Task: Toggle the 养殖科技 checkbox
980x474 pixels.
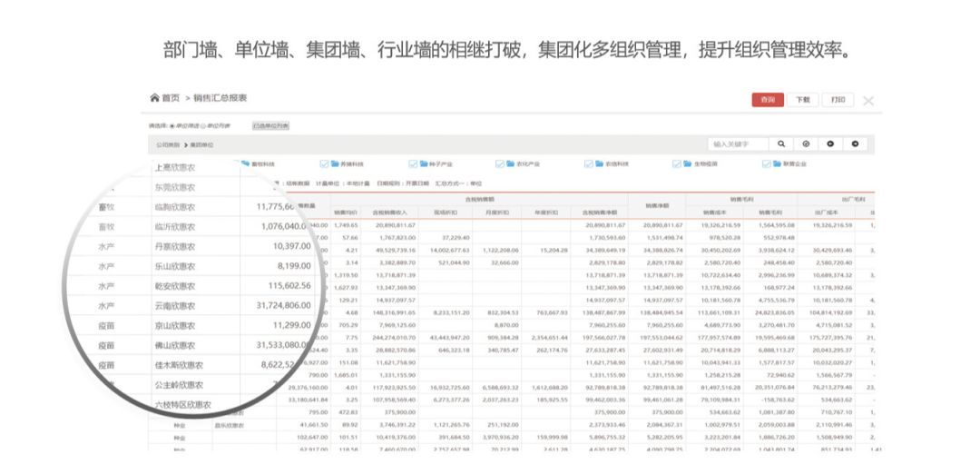Action: [x=324, y=163]
